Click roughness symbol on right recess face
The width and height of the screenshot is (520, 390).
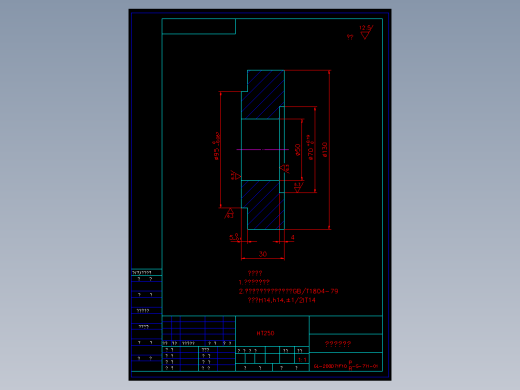pos(285,169)
